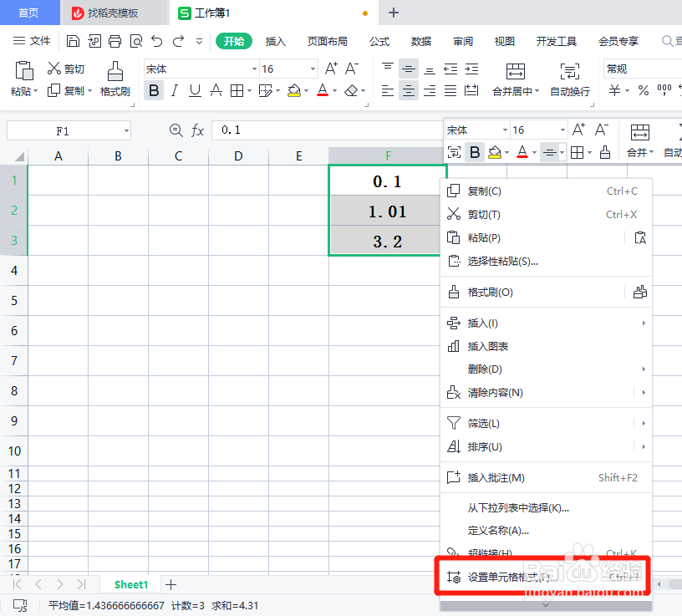
Task: Redo the last action
Action: click(x=178, y=41)
